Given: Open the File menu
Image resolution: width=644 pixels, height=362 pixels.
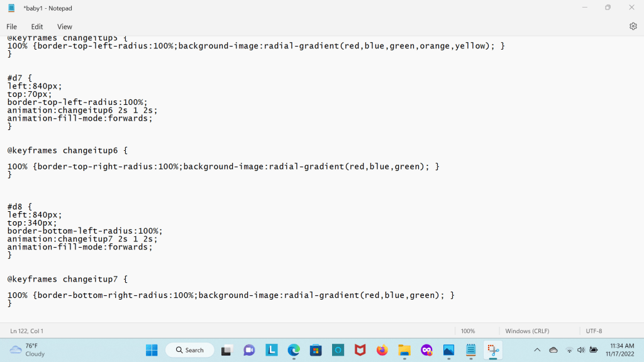Looking at the screenshot, I should (11, 26).
